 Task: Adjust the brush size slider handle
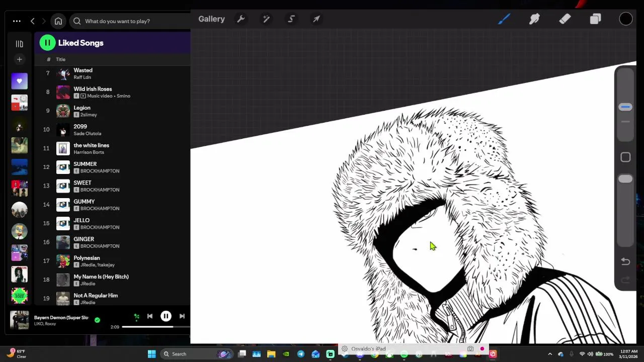coord(625,107)
